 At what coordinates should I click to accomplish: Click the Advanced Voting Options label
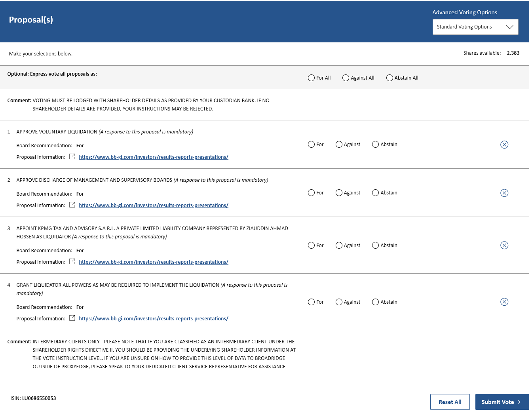465,12
